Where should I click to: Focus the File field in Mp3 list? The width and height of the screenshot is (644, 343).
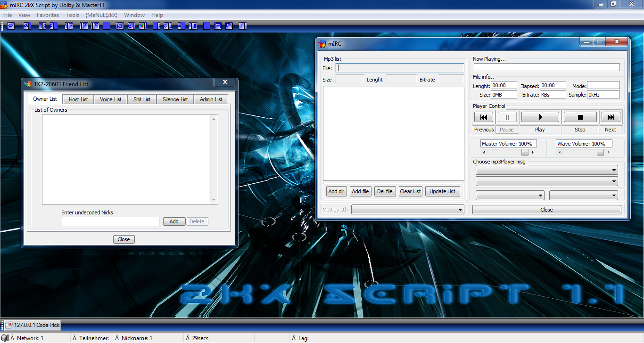(x=400, y=68)
